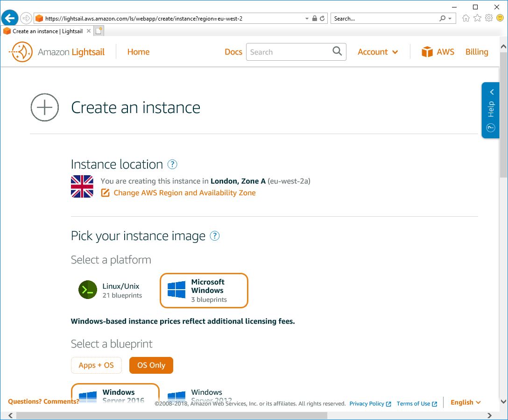The width and height of the screenshot is (508, 420).
Task: Click the browser search magnifier icon
Action: (442, 19)
